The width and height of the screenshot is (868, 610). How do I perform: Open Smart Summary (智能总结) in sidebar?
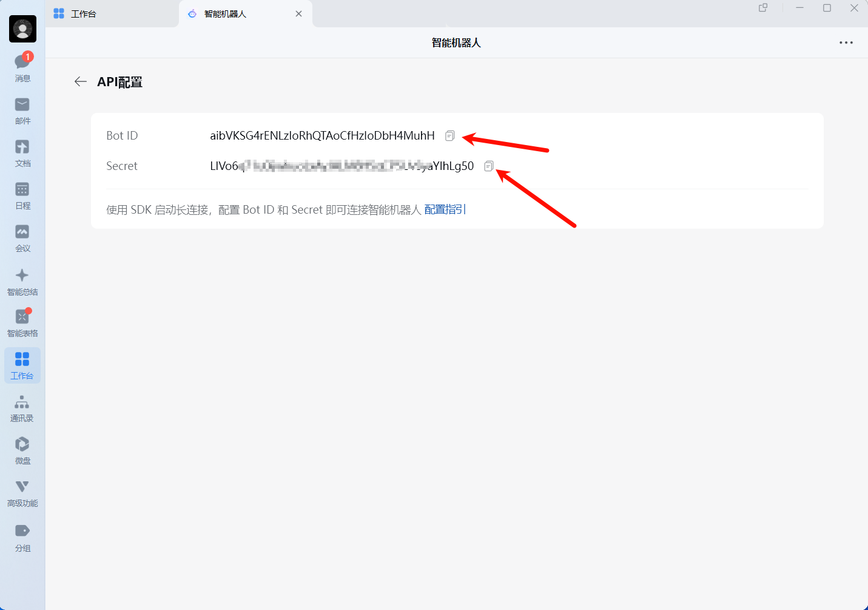tap(22, 282)
